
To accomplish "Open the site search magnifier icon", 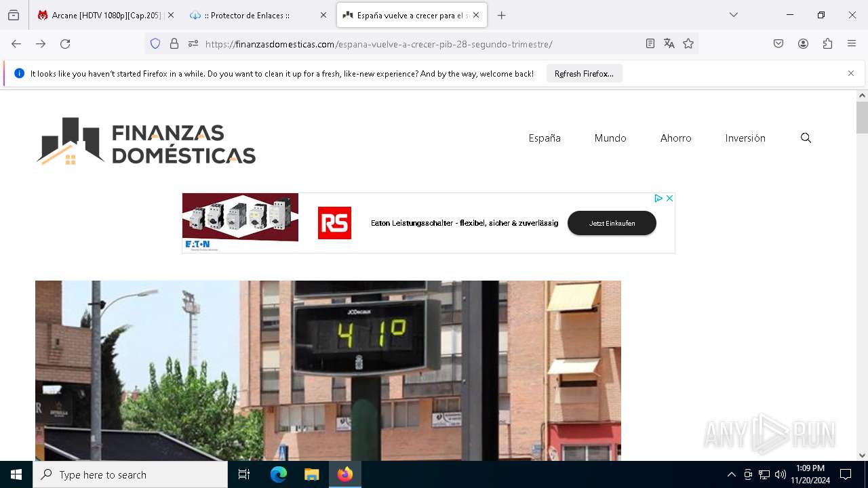I will pos(806,138).
